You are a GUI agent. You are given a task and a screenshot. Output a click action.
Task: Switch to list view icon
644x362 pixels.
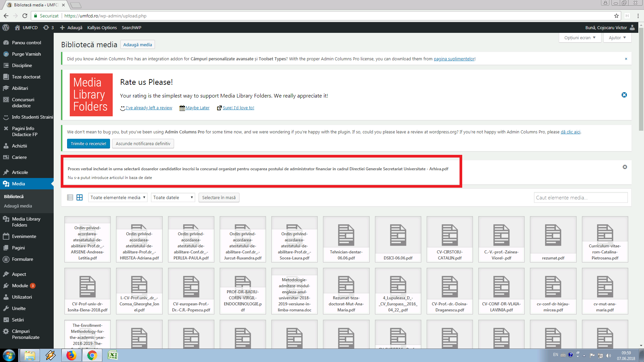click(70, 197)
